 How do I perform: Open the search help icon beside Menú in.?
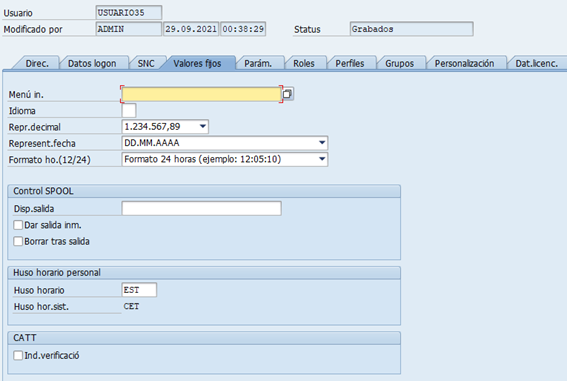[287, 94]
